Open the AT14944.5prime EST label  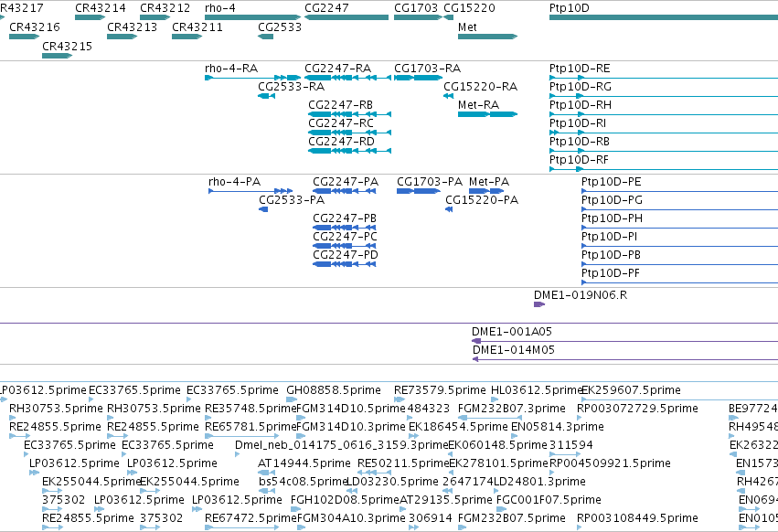pyautogui.click(x=304, y=463)
